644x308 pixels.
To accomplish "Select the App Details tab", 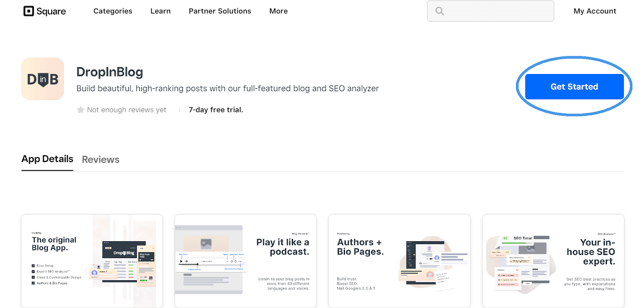I will click(x=47, y=159).
